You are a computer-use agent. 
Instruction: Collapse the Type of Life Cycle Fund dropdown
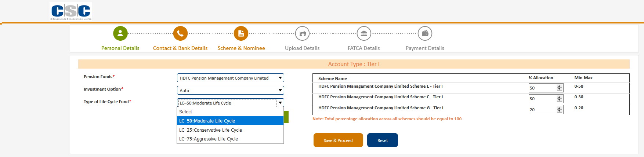click(231, 103)
